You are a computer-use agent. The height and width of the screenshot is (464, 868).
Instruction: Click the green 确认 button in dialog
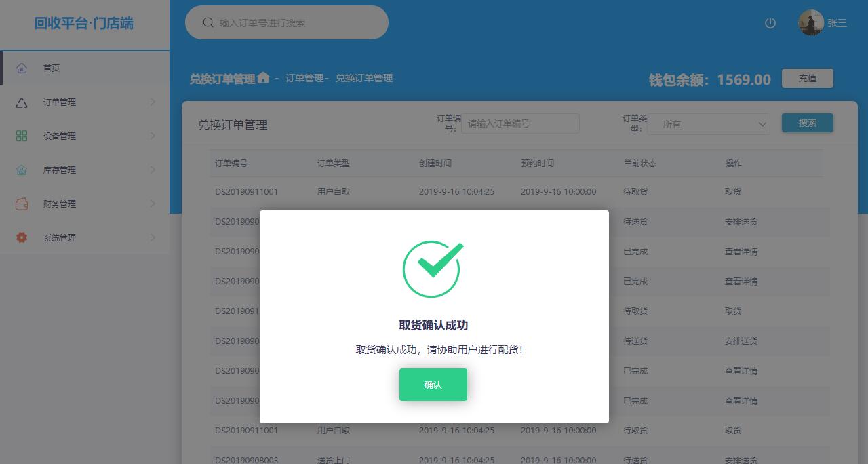click(x=433, y=385)
